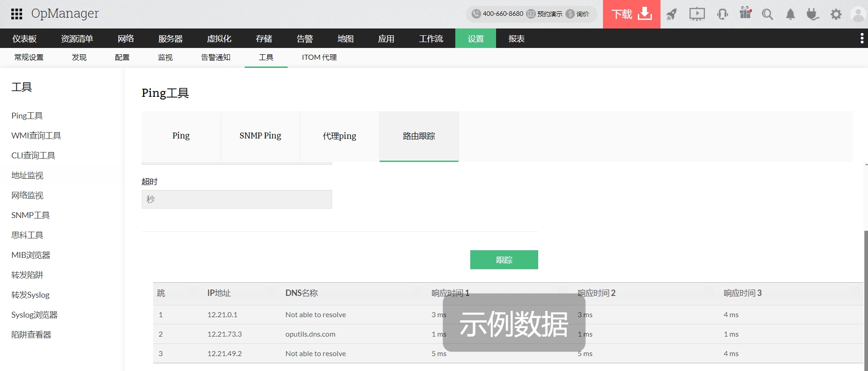Open the user profile avatar
This screenshot has height=371, width=868.
[x=858, y=14]
